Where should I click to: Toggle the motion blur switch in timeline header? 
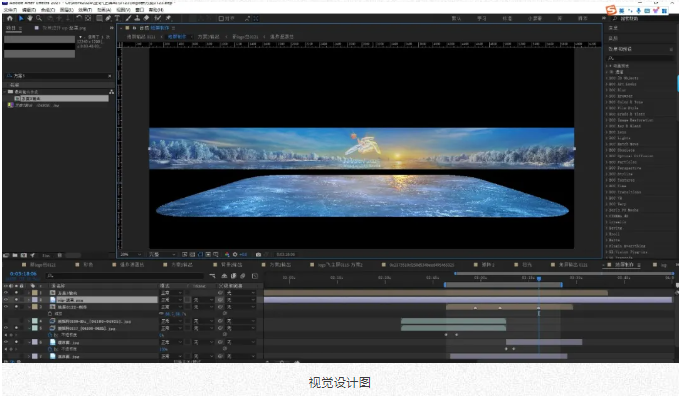click(x=242, y=276)
